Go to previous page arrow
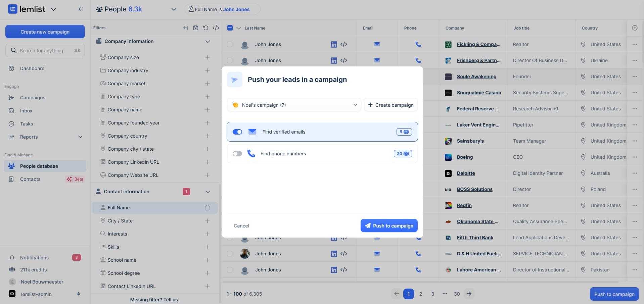 (x=397, y=294)
